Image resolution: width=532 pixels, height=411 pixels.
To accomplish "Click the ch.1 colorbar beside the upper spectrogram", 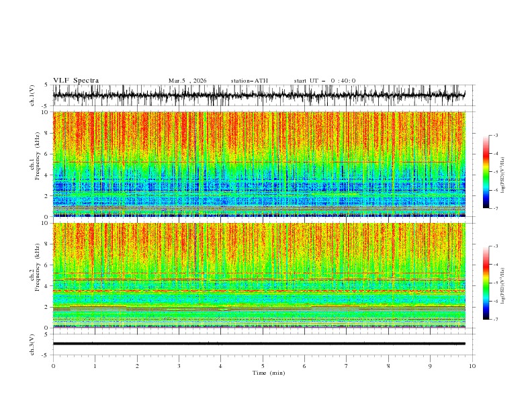I will 486,172.
